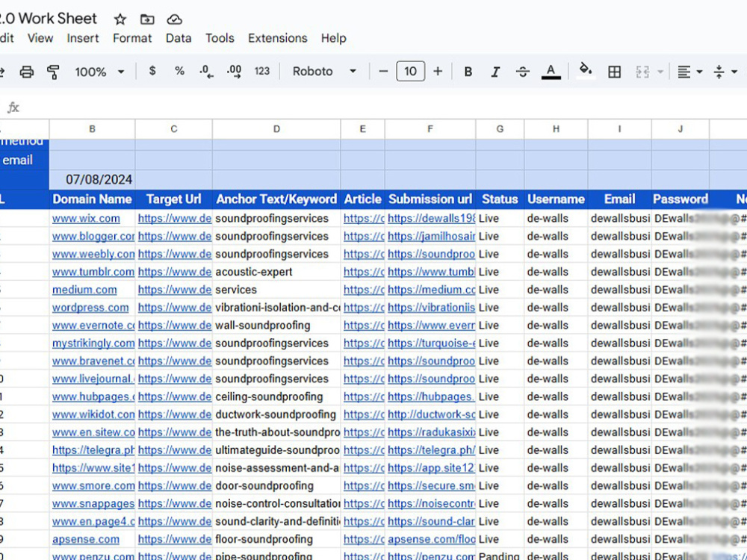Star the Work Sheet document

120,19
